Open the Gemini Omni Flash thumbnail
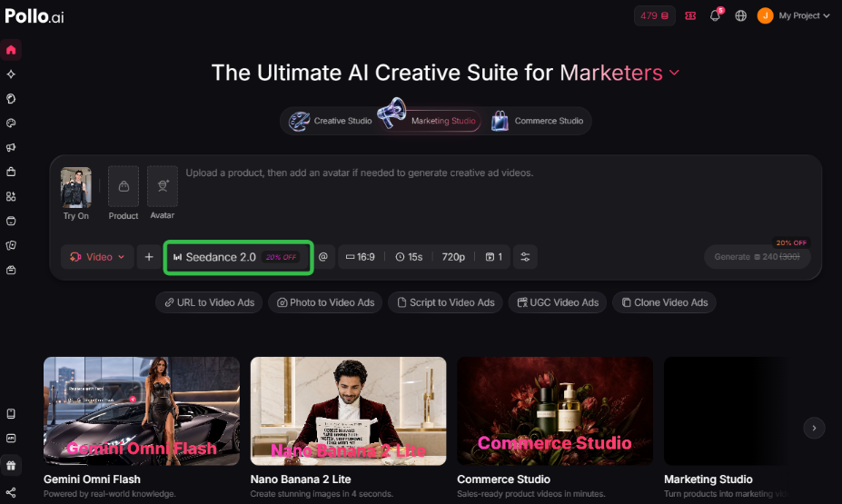The width and height of the screenshot is (842, 504). click(x=142, y=411)
